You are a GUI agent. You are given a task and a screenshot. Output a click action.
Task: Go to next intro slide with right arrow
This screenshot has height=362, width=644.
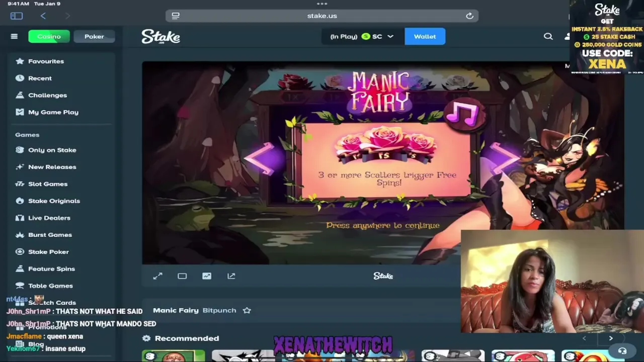pyautogui.click(x=504, y=157)
